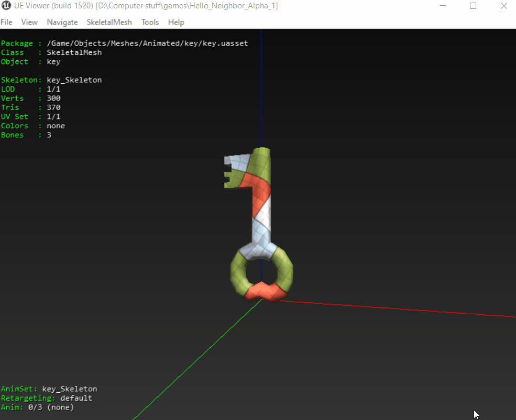Maximize the UE Viewer window

[x=473, y=6]
